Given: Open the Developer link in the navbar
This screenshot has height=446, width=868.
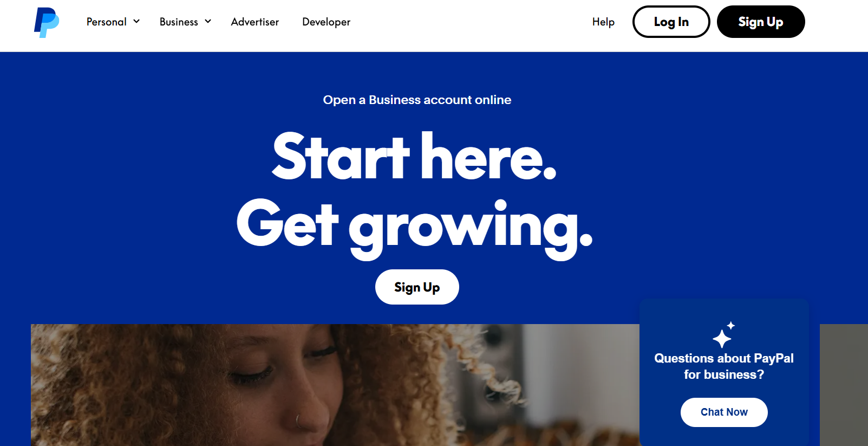Looking at the screenshot, I should click(326, 22).
